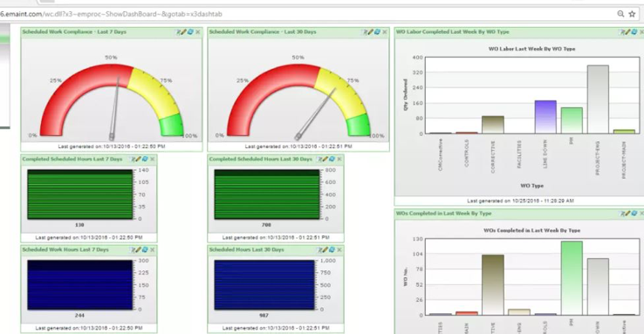Image resolution: width=644 pixels, height=334 pixels.
Task: Click the '987' value under blue chart
Action: pyautogui.click(x=264, y=316)
